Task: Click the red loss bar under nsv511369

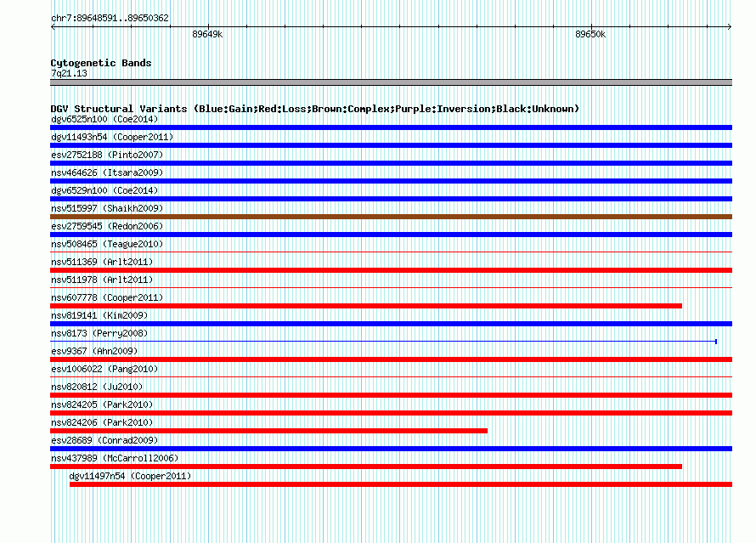Action: coord(391,270)
